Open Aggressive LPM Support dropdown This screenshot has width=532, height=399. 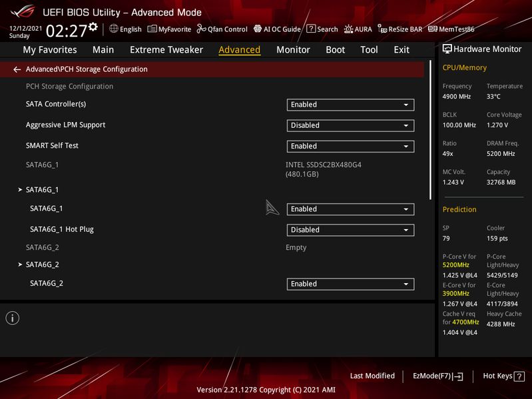tap(350, 125)
